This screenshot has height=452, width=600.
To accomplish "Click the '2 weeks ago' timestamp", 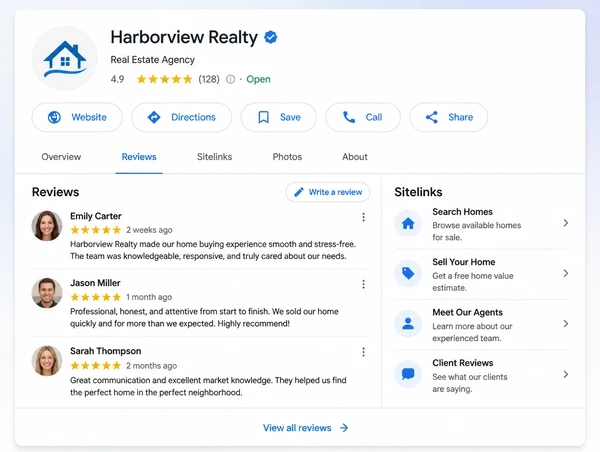I will (149, 230).
